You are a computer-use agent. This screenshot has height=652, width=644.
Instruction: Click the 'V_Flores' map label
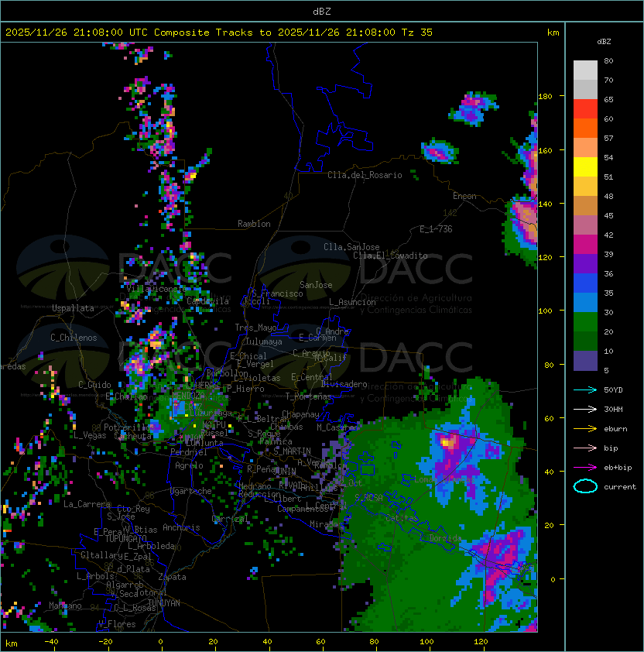tap(117, 624)
